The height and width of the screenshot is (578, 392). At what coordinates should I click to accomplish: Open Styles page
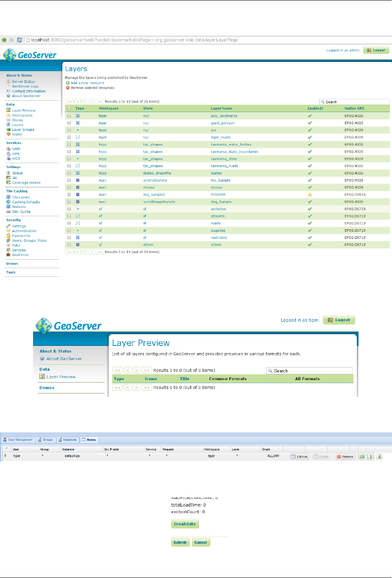pos(17,134)
